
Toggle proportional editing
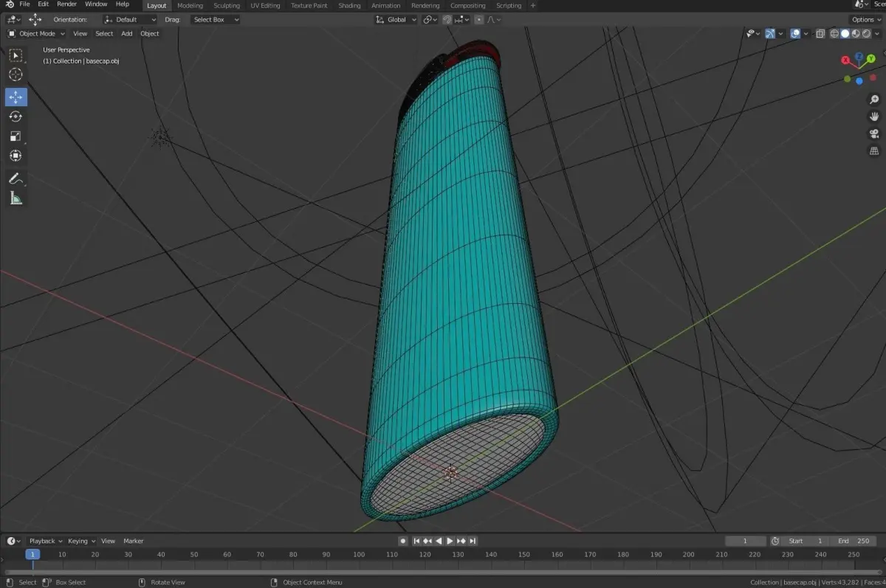[x=479, y=20]
